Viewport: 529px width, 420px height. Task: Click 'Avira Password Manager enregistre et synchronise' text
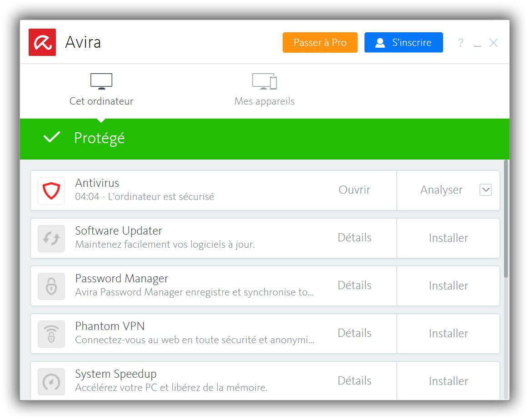click(x=195, y=292)
